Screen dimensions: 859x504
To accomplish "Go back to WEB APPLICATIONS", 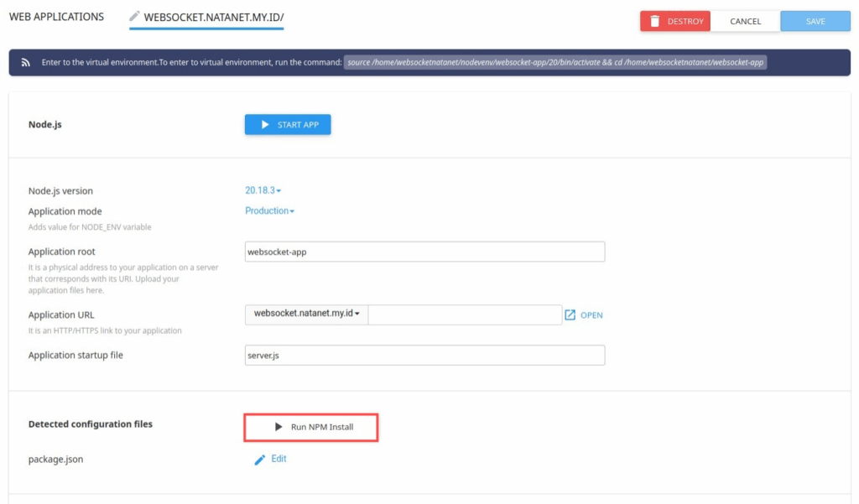I will click(x=56, y=17).
